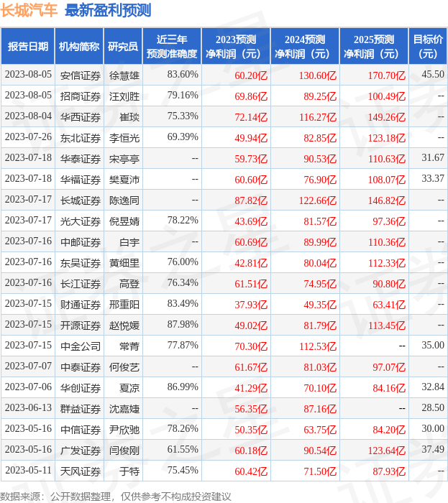Select the 东北证券 institution cell
The width and height of the screenshot is (448, 503).
81,138
